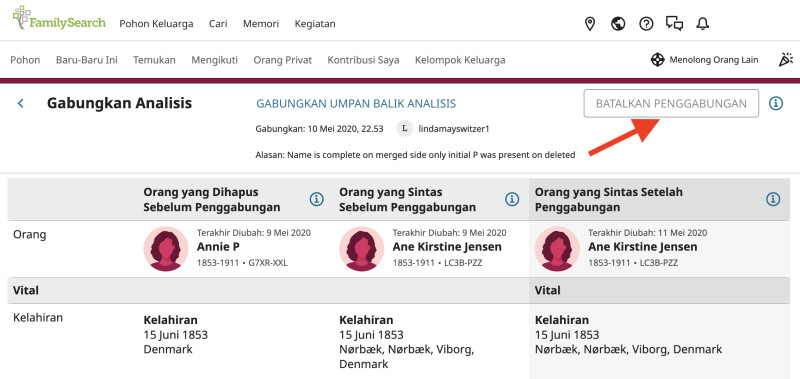Click info icon for Sintas Setelah Penggabungan column
The width and height of the screenshot is (800, 379).
tap(773, 199)
